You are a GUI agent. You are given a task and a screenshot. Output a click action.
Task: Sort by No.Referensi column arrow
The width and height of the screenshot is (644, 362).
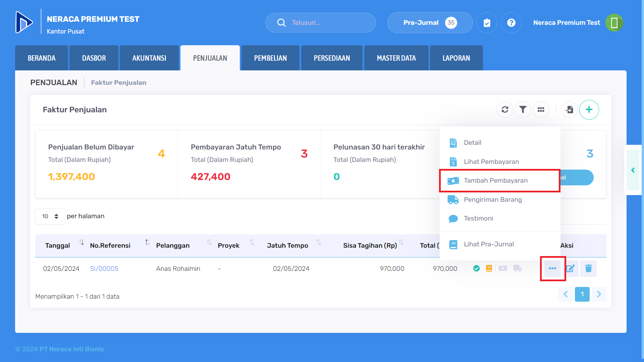pyautogui.click(x=147, y=242)
